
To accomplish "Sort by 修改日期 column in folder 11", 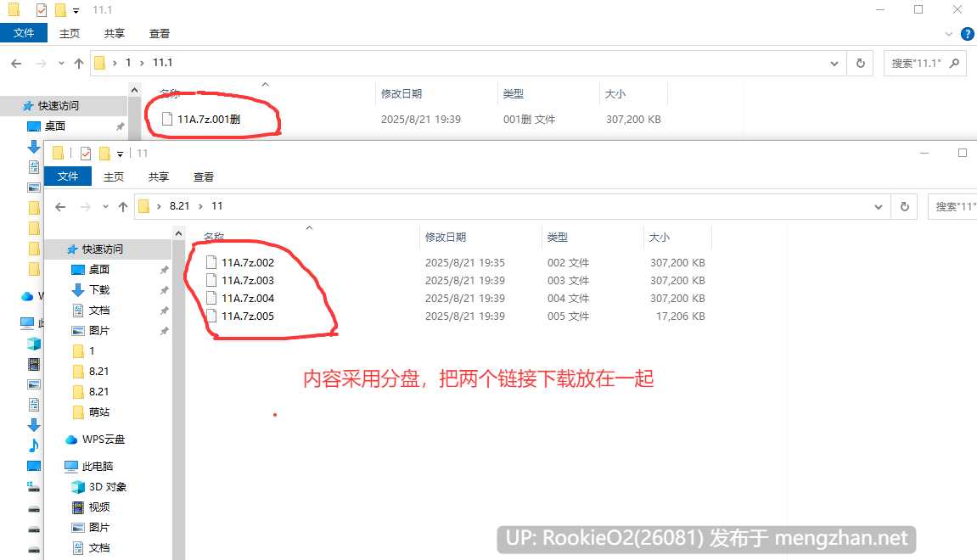I will tap(446, 238).
